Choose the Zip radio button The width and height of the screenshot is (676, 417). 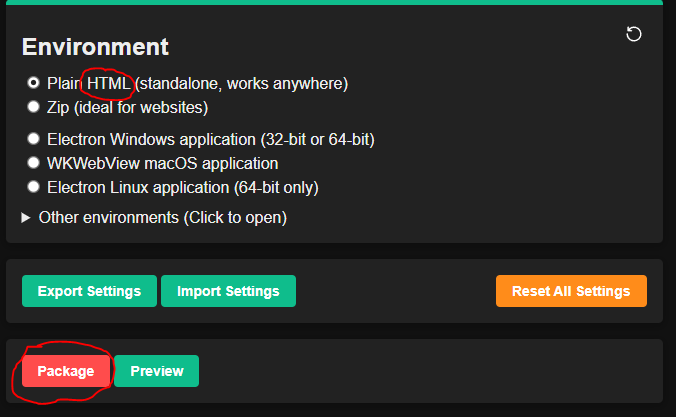tap(33, 107)
